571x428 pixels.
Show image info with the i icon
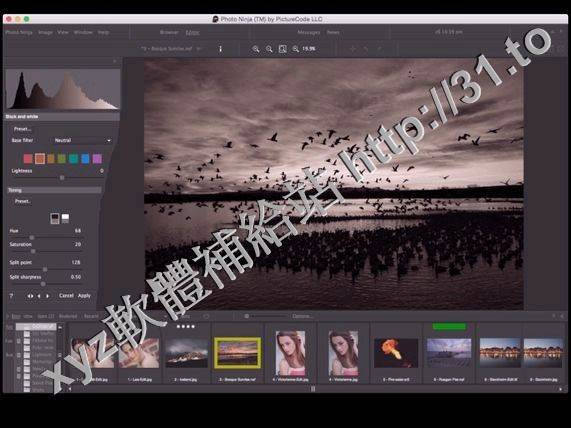(220, 49)
